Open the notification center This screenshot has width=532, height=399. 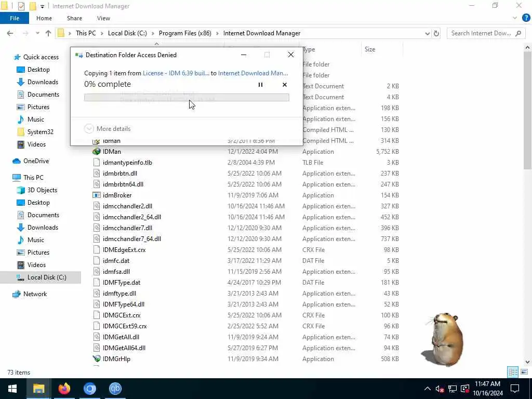click(x=515, y=389)
